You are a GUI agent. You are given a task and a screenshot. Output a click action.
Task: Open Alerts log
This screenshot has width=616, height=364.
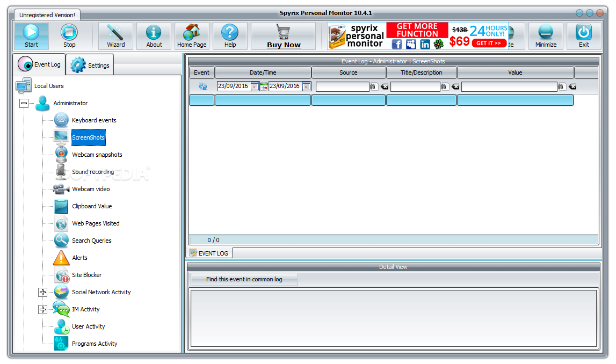[79, 258]
